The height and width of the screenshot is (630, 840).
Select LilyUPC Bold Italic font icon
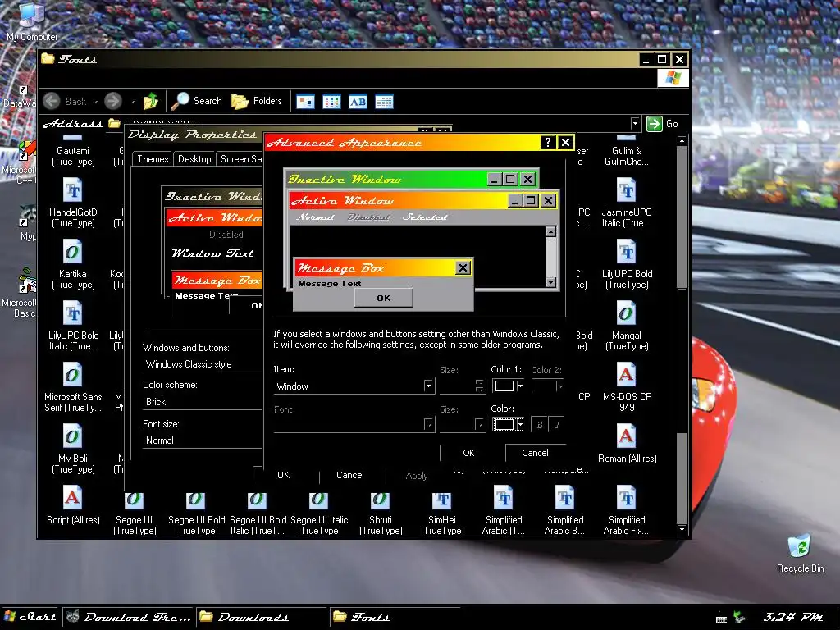73,326
